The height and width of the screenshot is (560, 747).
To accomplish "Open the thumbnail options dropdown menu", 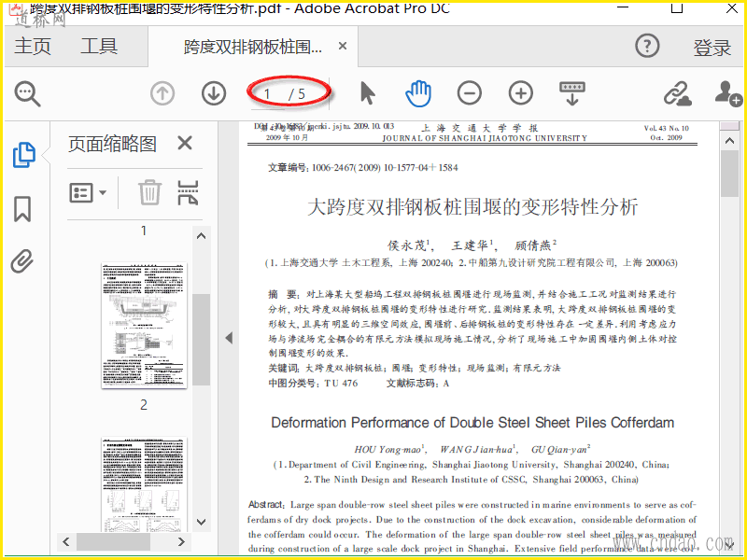I will coord(88,193).
